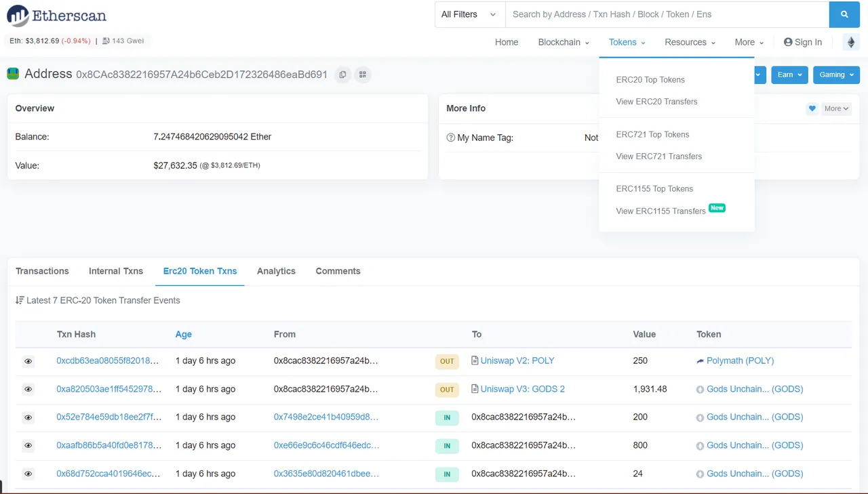Open the More dropdown in More Info card
This screenshot has width=868, height=494.
tap(836, 108)
